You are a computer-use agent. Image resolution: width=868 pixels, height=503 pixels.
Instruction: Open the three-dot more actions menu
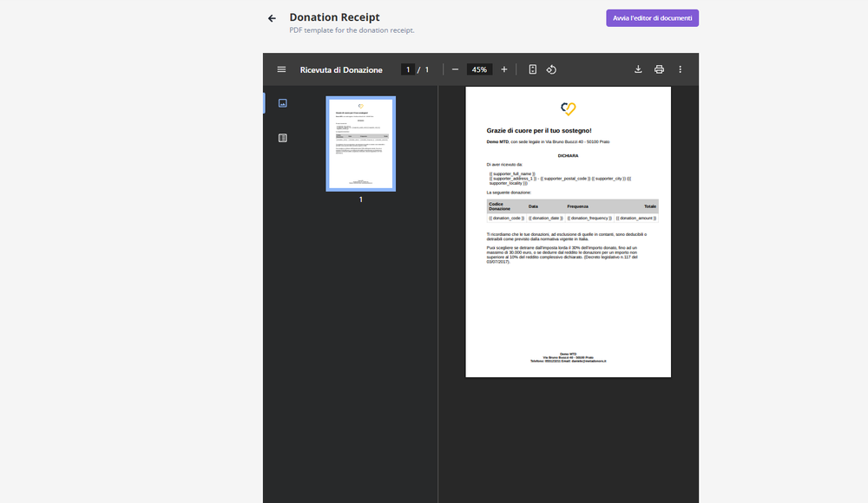pyautogui.click(x=680, y=69)
